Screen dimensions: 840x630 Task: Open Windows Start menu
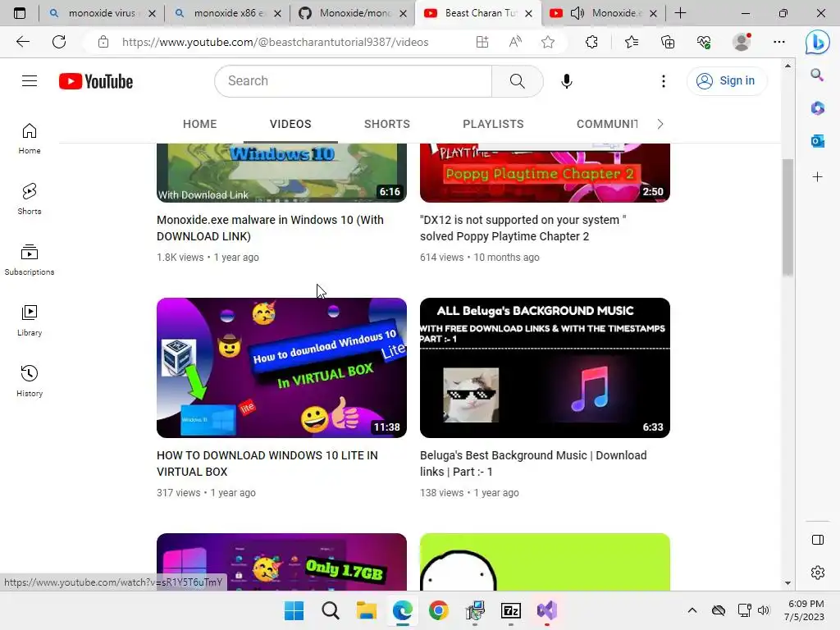[x=294, y=610]
